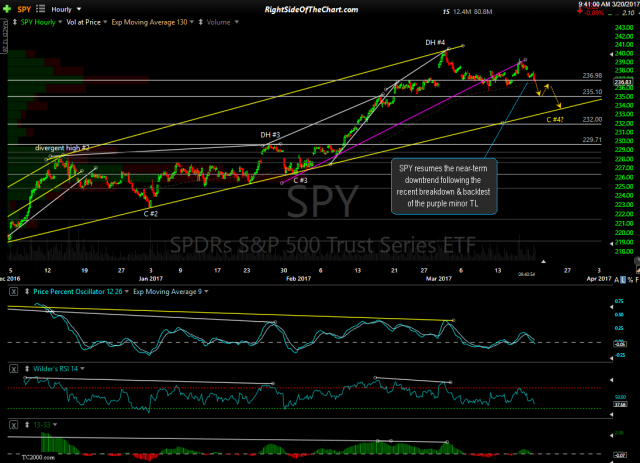Close the Price Percent Oscillator pane
Screen dimensions: 640x463
point(13,292)
